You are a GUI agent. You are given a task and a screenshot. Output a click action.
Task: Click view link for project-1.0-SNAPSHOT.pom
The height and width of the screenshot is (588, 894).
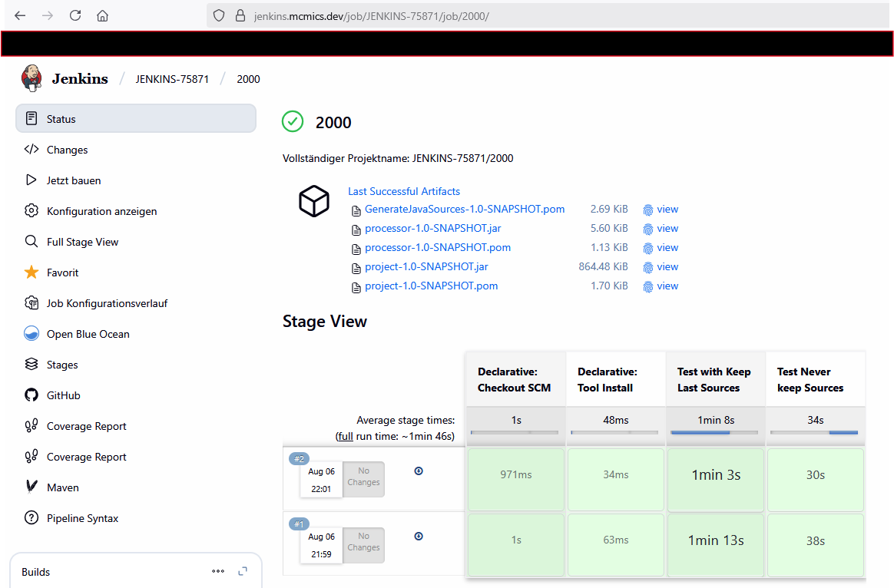667,286
